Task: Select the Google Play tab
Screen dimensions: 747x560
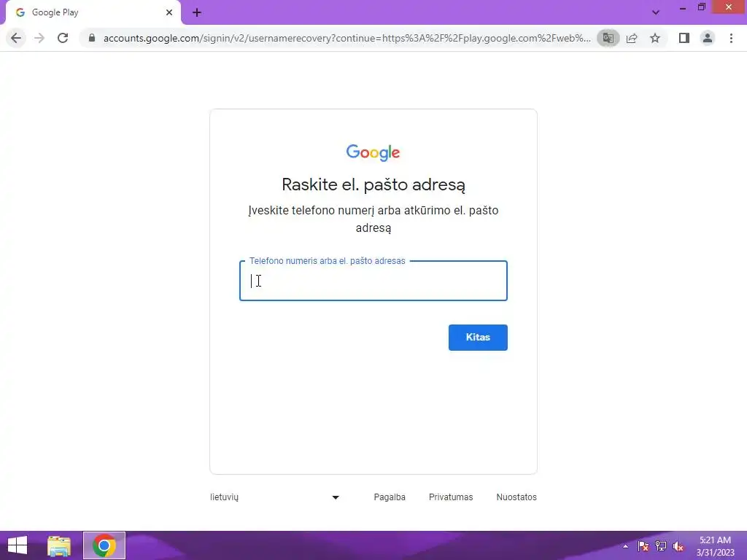Action: (x=93, y=12)
